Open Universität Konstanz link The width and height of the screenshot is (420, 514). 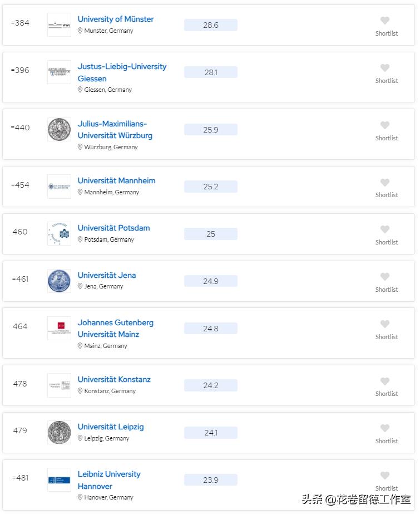(x=114, y=380)
